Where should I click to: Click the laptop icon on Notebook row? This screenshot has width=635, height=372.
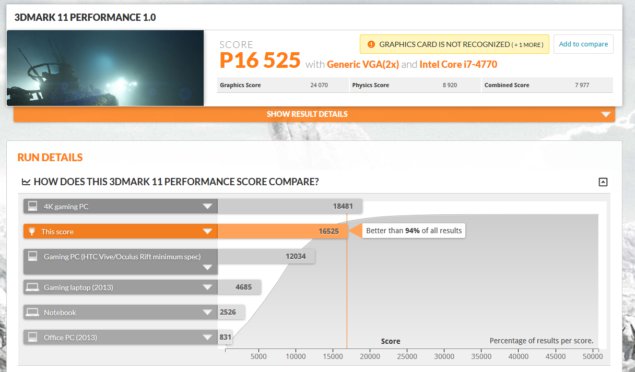pyautogui.click(x=32, y=312)
